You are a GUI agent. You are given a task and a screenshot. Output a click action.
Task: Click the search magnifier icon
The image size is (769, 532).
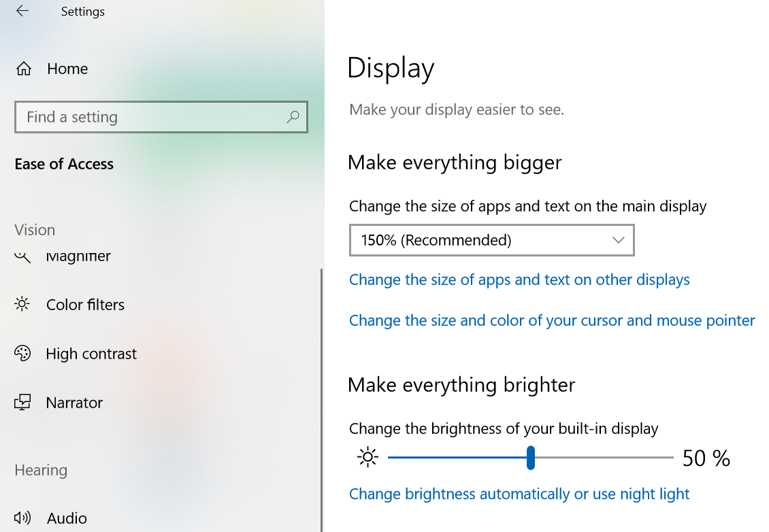[293, 117]
